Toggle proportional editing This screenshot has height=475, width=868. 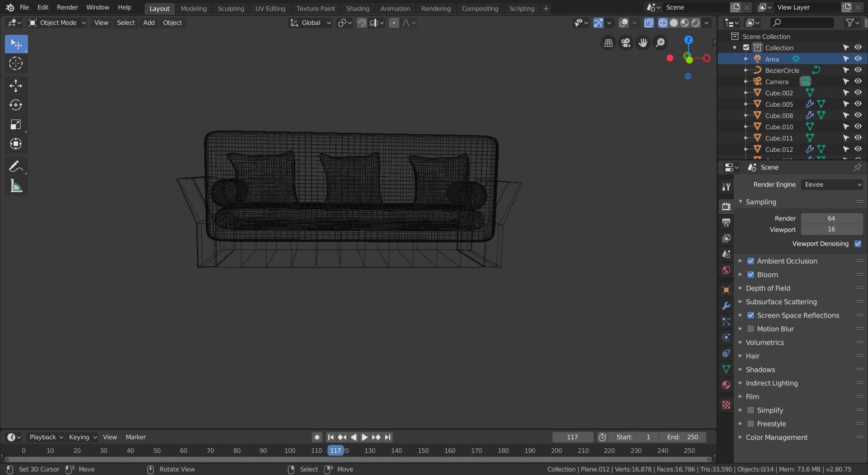pyautogui.click(x=394, y=23)
